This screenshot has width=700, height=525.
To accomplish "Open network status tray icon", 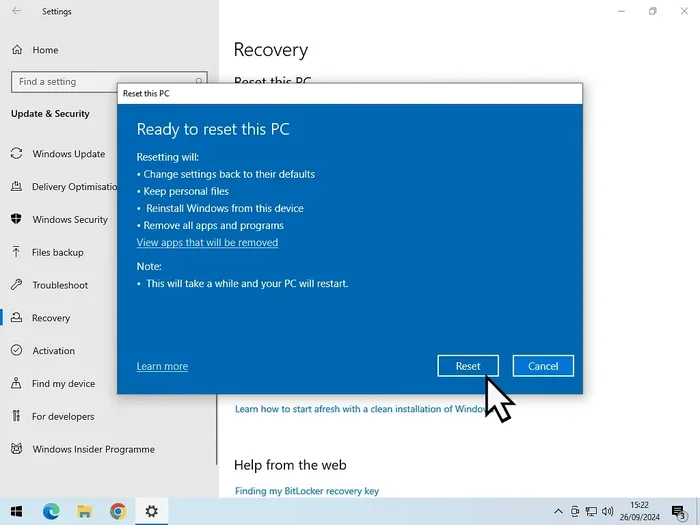I will coord(591,512).
